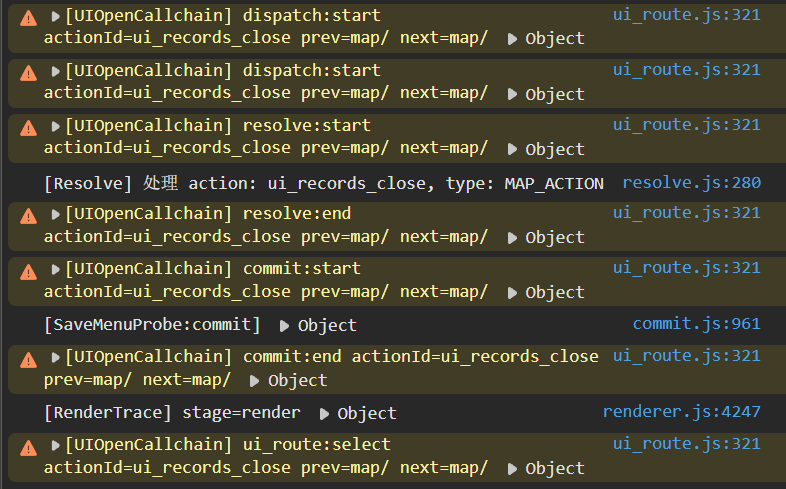The image size is (786, 489).
Task: Expand the SaveMenuProbe:commit Object
Action: pos(284,326)
